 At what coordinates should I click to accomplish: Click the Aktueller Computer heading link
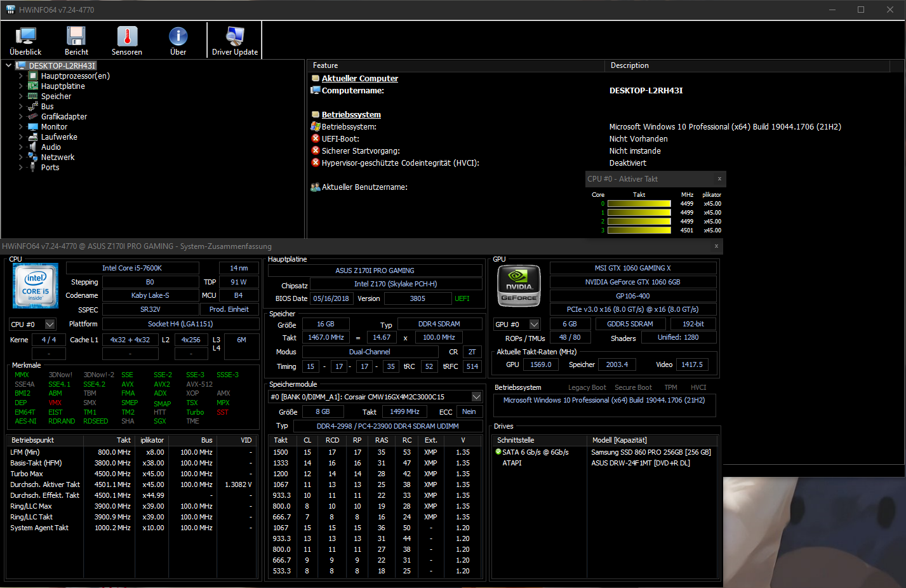360,79
